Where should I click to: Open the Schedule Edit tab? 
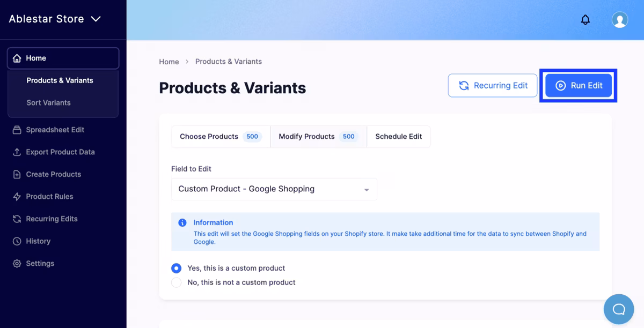[x=398, y=137]
